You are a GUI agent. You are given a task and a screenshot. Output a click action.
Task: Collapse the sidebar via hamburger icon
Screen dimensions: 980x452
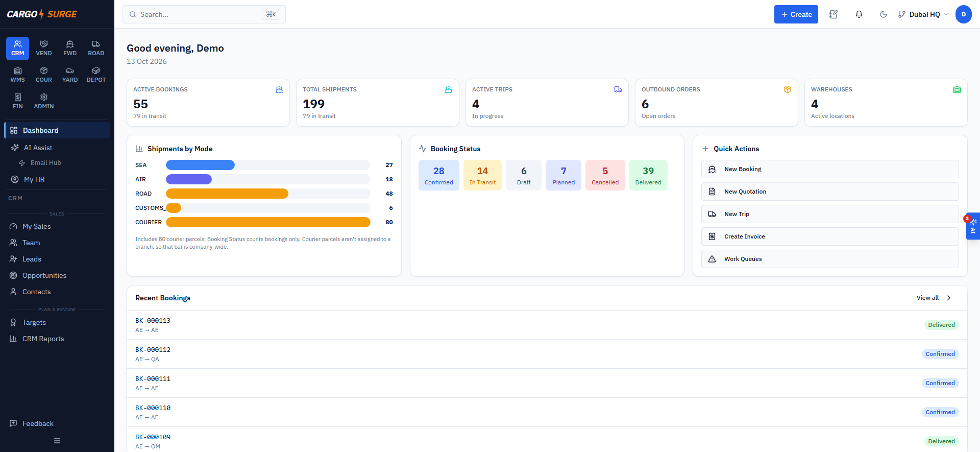pyautogui.click(x=57, y=441)
